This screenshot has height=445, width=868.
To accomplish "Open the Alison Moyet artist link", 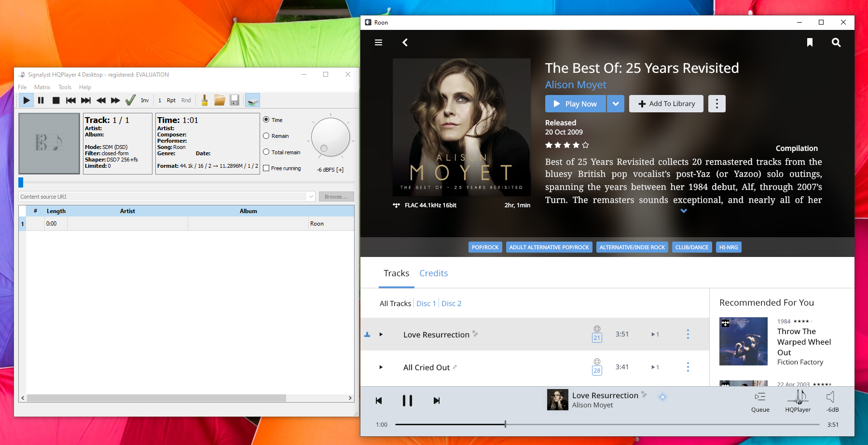I will tap(576, 85).
